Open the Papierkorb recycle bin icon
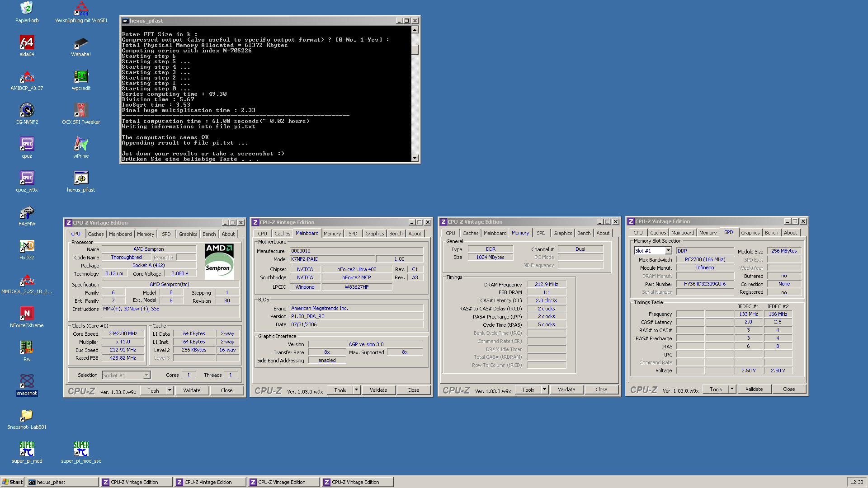 tap(27, 8)
